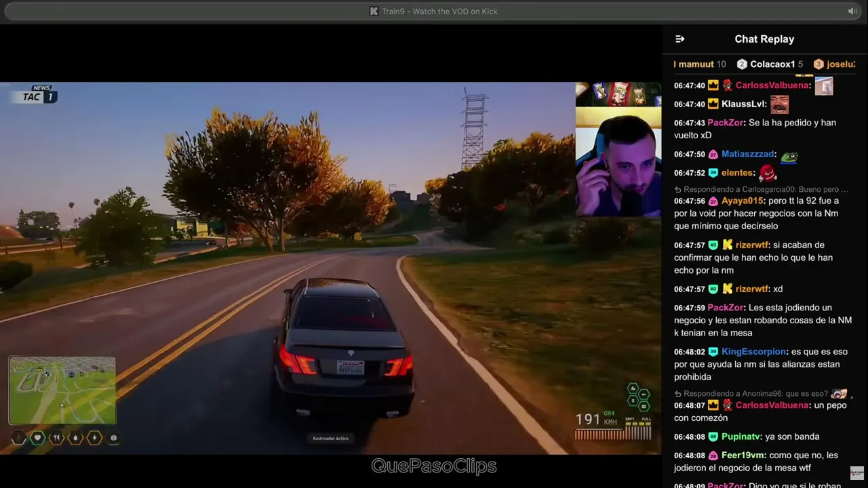
Task: Click the green 46 badge beside Pupinatv
Action: 713,437
